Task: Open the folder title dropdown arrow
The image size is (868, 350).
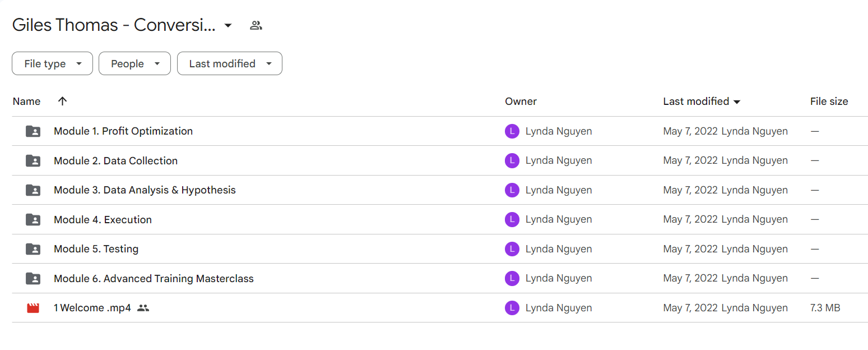Action: coord(228,25)
